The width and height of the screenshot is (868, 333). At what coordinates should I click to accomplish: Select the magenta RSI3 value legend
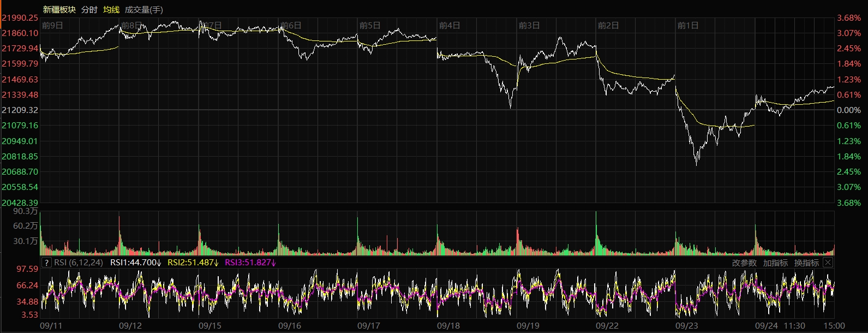tap(250, 263)
